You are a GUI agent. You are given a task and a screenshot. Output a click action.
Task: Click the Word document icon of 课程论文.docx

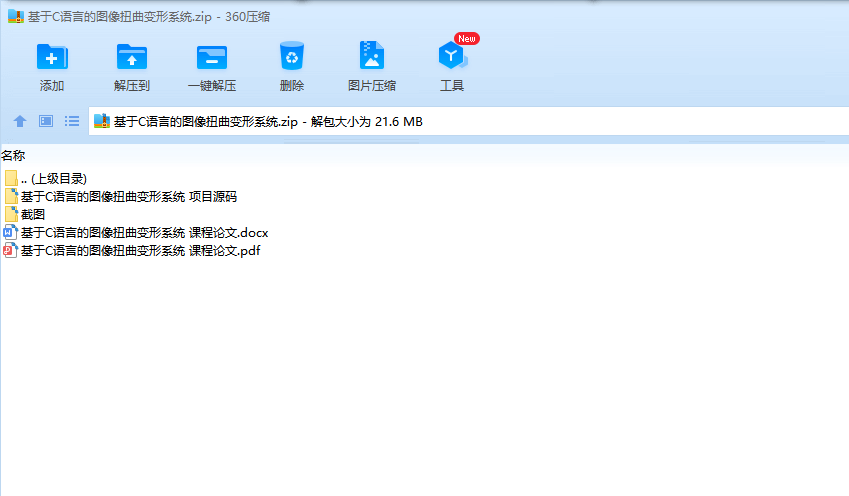tap(10, 233)
